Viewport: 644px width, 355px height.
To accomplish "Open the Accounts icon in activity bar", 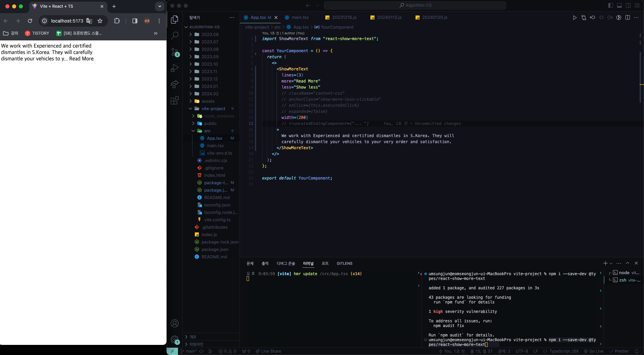I will click(x=175, y=323).
